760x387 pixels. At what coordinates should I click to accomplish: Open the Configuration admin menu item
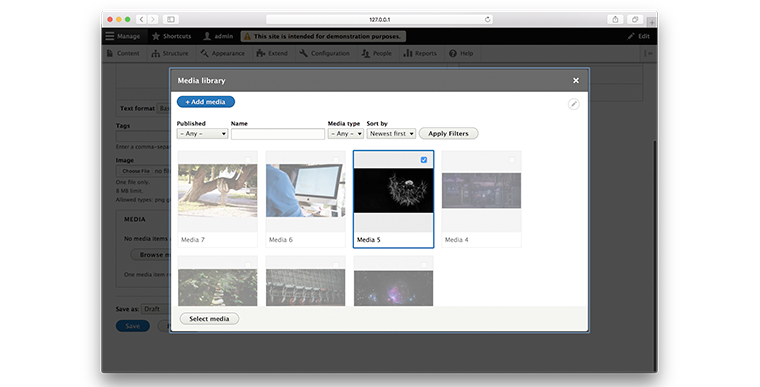click(x=324, y=53)
